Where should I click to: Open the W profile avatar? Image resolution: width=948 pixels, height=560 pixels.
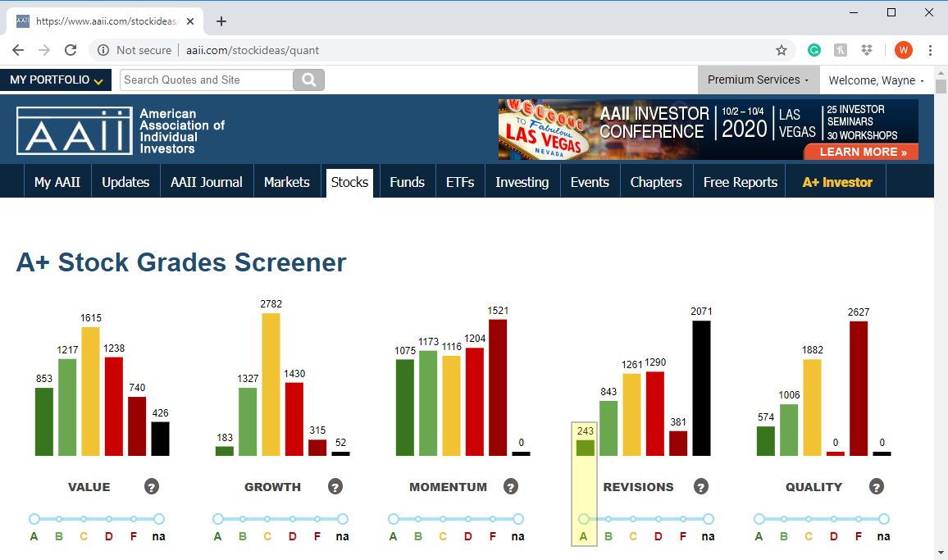pyautogui.click(x=903, y=50)
